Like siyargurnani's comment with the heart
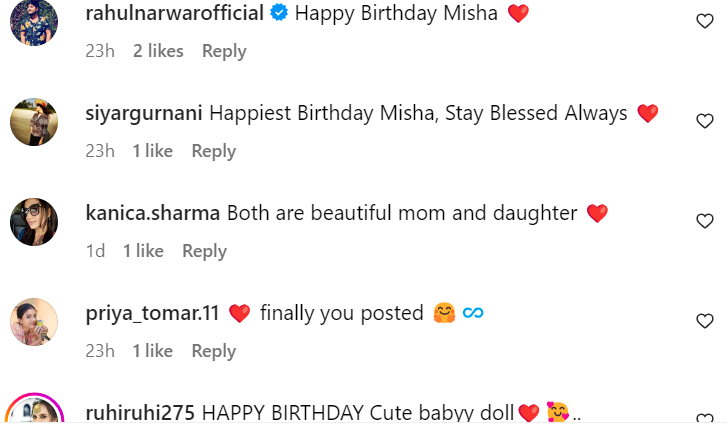This screenshot has height=424, width=727. click(x=704, y=121)
